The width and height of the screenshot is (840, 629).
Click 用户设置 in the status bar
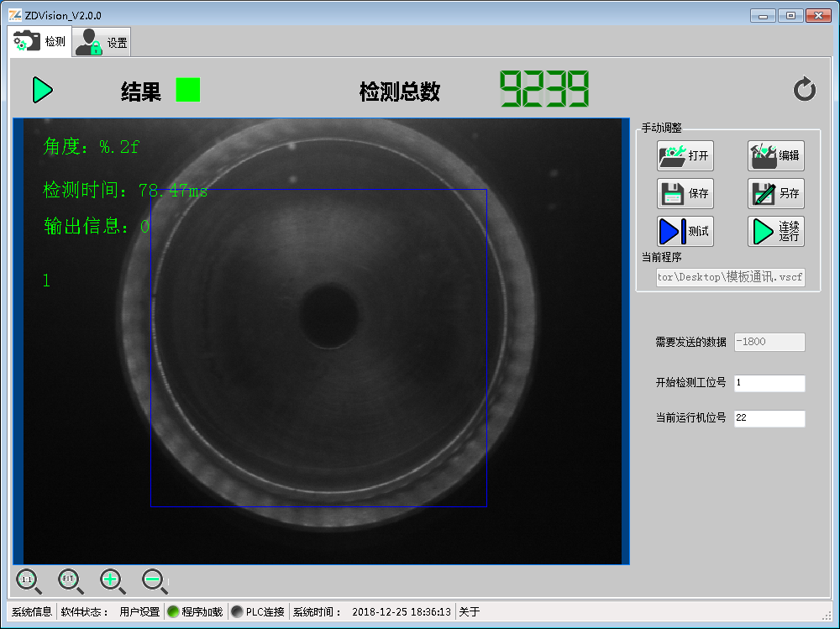pyautogui.click(x=139, y=612)
